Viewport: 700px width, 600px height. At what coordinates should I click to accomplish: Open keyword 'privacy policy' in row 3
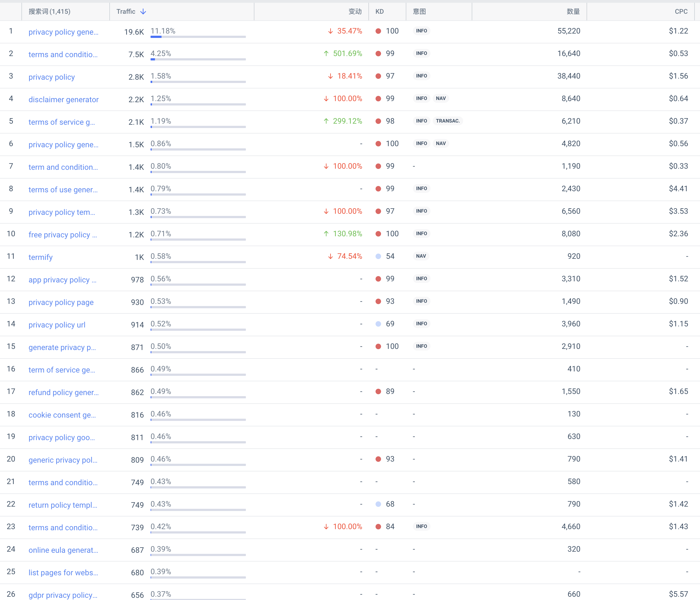(x=52, y=77)
